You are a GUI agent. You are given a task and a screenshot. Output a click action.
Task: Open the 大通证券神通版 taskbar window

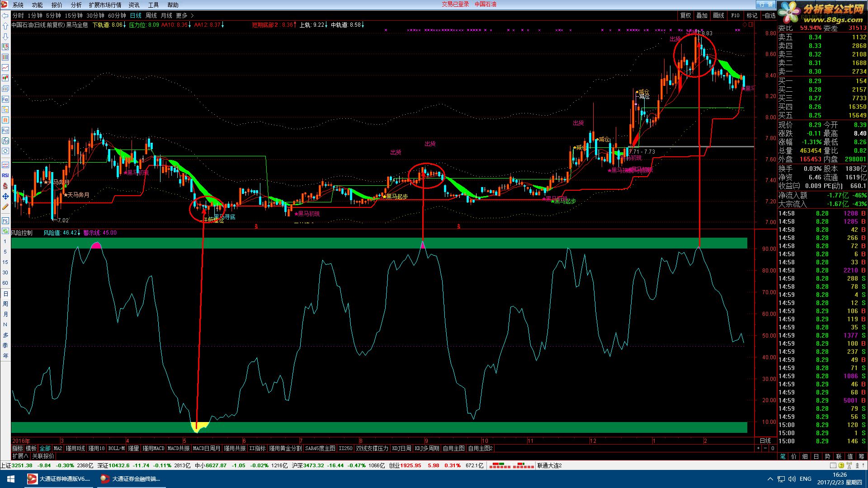59,479
